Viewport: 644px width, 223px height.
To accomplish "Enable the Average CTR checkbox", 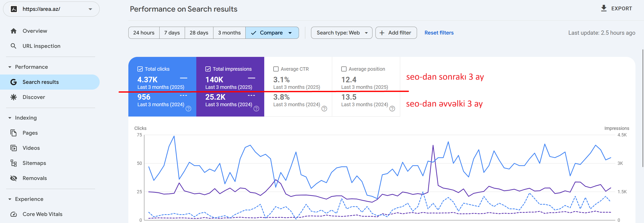I will point(276,69).
